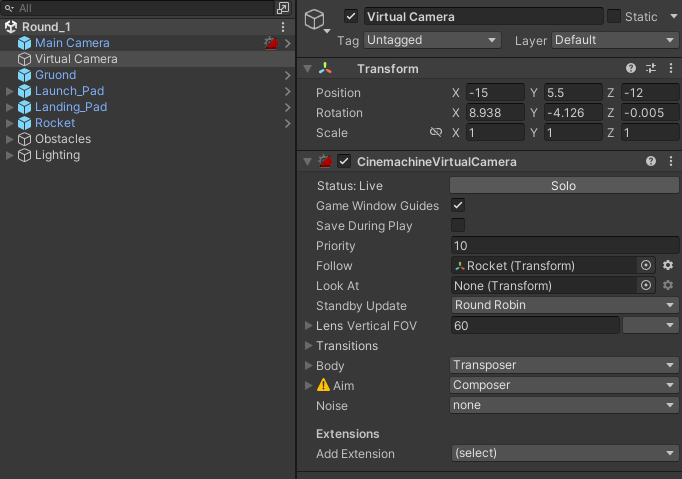682x479 pixels.
Task: Click Position X field value -15
Action: pos(495,93)
